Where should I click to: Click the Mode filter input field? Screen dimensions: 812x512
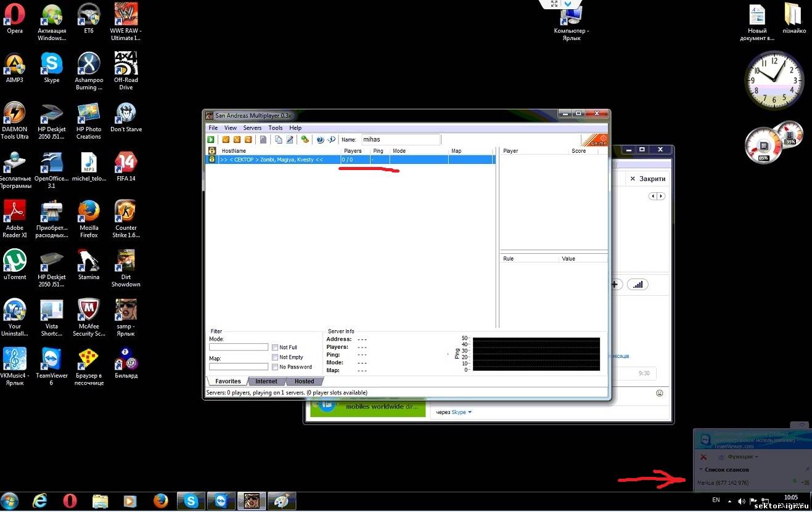(239, 347)
